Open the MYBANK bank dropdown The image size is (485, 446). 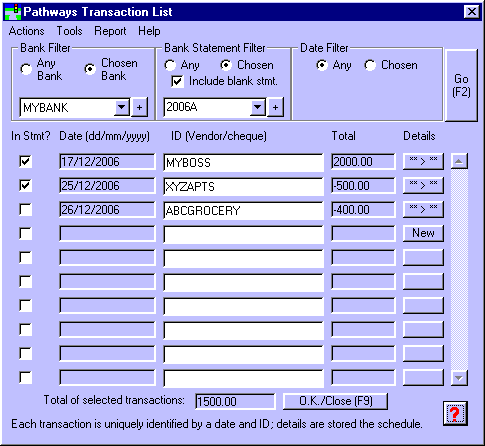click(x=122, y=107)
